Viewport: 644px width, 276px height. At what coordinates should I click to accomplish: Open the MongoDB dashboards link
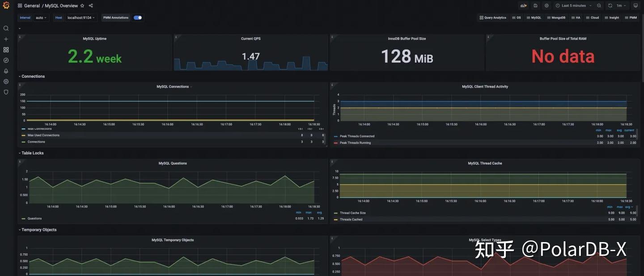click(x=556, y=18)
